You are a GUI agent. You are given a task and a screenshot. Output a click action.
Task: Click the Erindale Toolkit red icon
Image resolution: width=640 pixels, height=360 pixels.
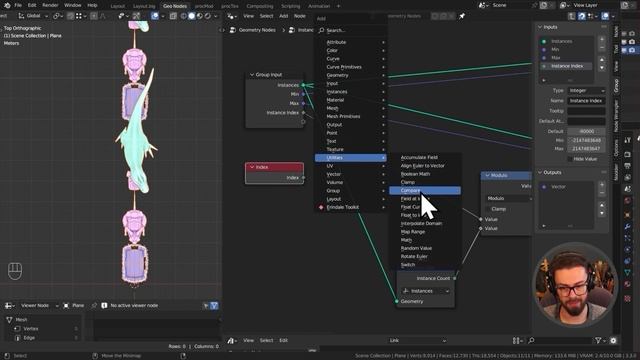pyautogui.click(x=321, y=207)
